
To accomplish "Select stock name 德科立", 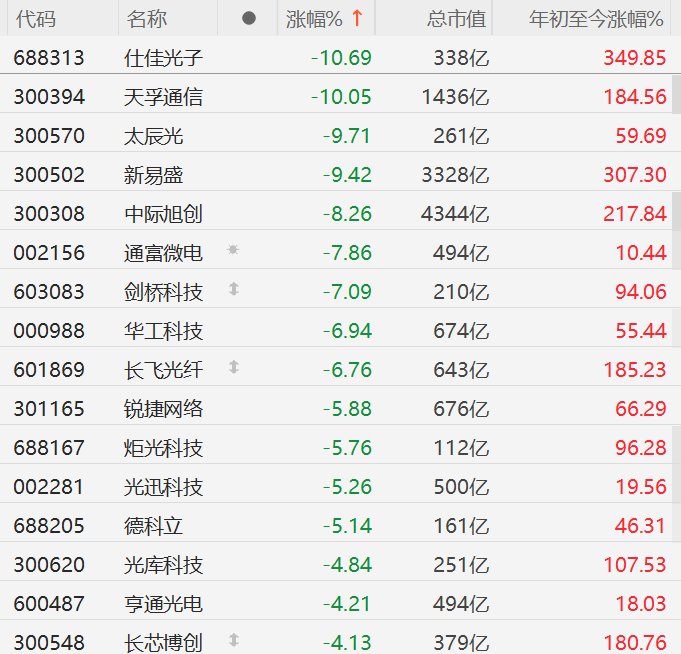I will 153,526.
